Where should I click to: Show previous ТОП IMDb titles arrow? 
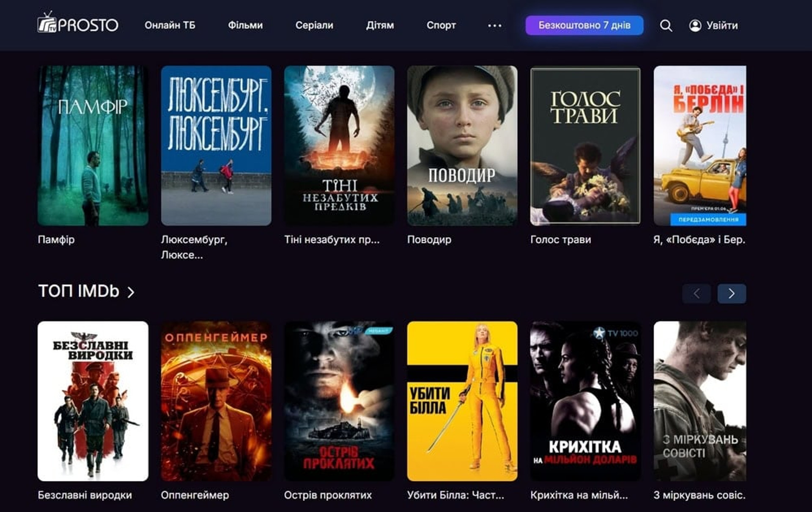tap(696, 293)
